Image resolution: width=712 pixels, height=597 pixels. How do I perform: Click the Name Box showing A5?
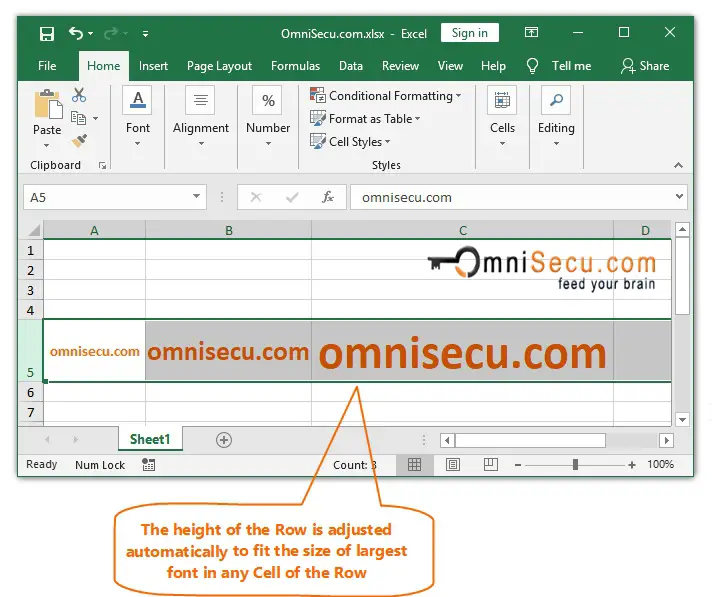pos(107,197)
